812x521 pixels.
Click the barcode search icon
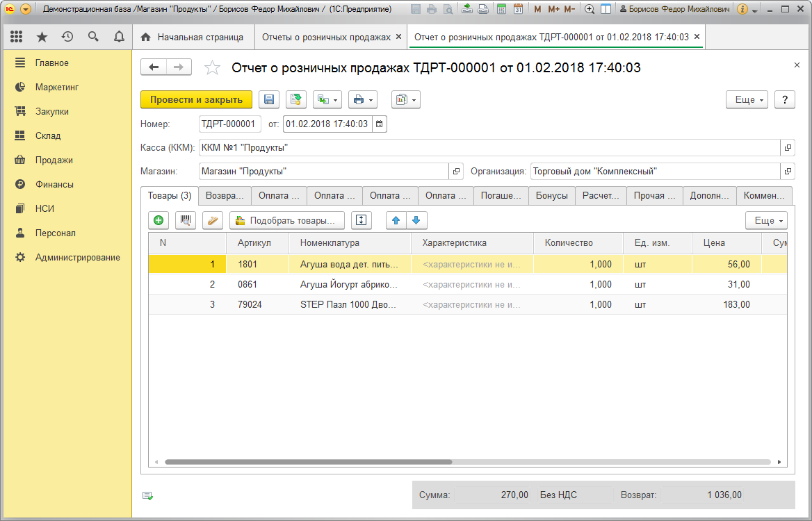pos(186,220)
